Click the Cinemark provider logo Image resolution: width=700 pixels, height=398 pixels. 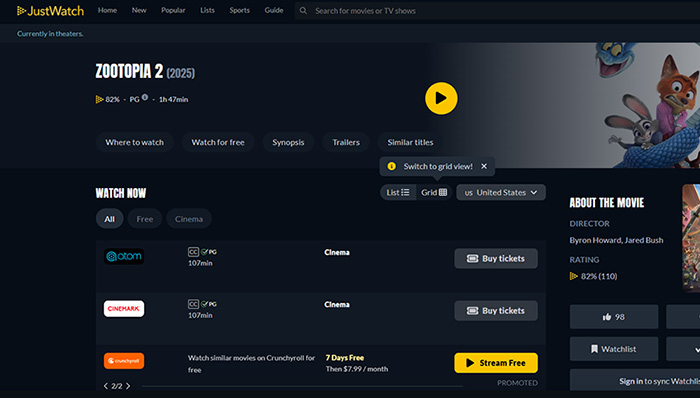pos(124,308)
